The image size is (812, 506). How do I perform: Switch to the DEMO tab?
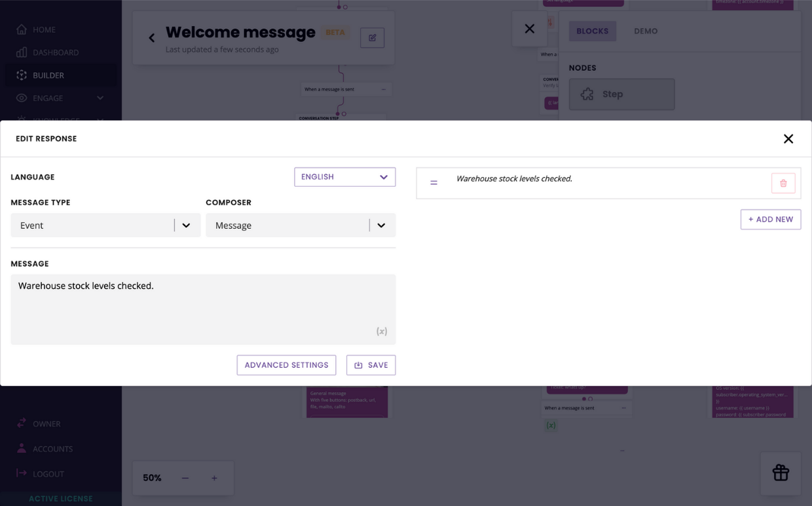(645, 31)
